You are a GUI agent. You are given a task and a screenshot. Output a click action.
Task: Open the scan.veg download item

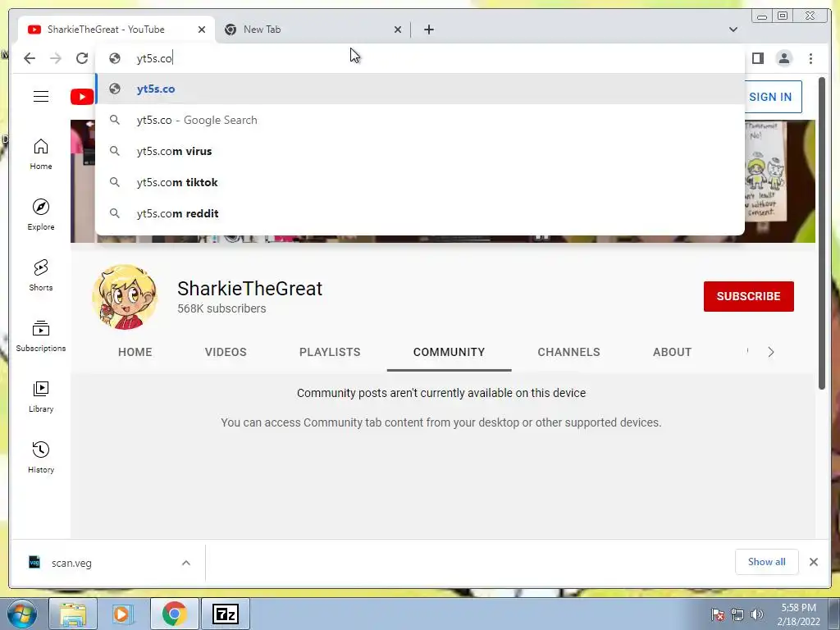tap(72, 563)
